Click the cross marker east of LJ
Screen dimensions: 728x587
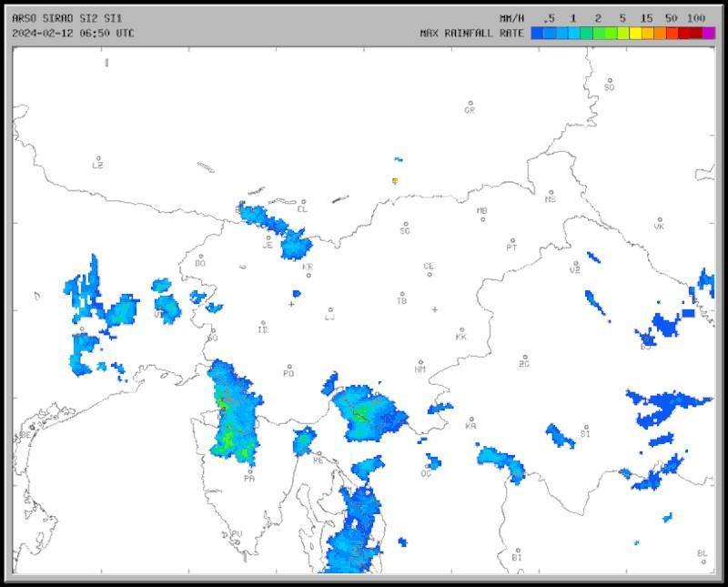[434, 309]
